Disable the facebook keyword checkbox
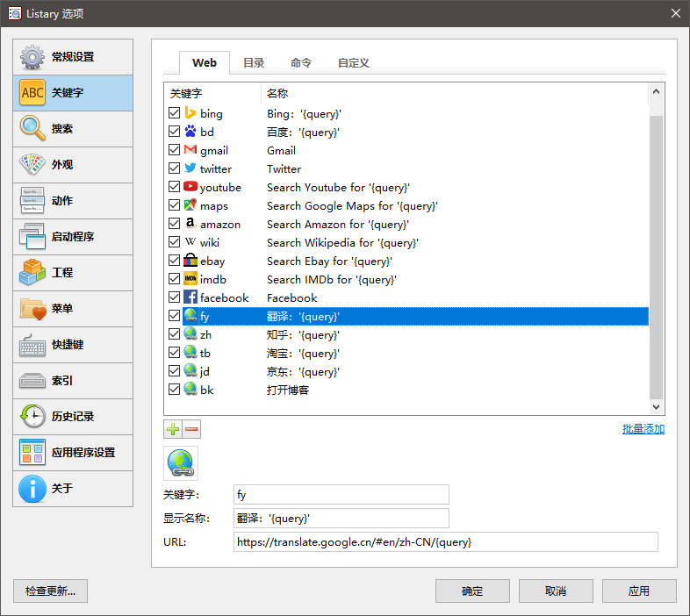Viewport: 690px width, 616px height. click(x=174, y=297)
